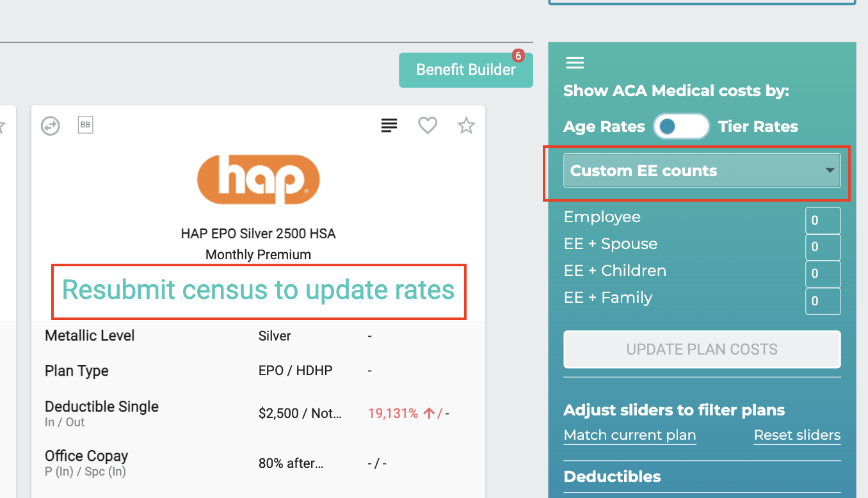Screen dimensions: 868x498
Task: Open the Custom EE counts dropdown
Action: pos(702,171)
